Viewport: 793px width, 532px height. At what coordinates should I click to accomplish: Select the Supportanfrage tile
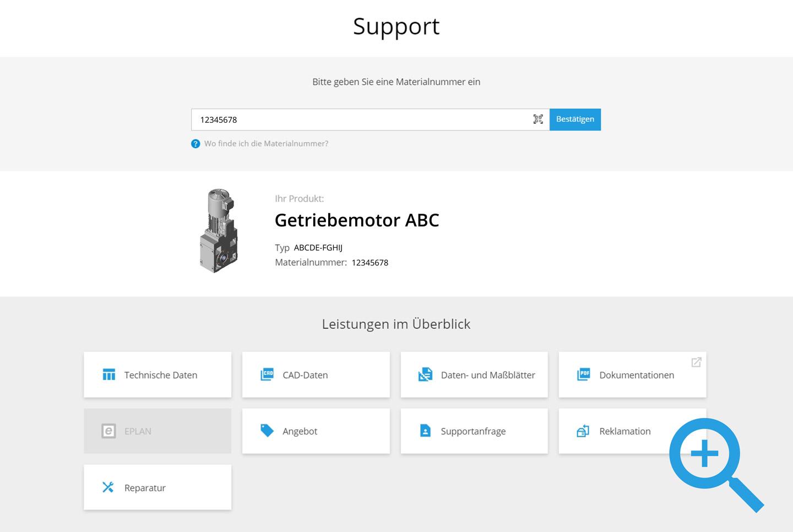tap(474, 431)
